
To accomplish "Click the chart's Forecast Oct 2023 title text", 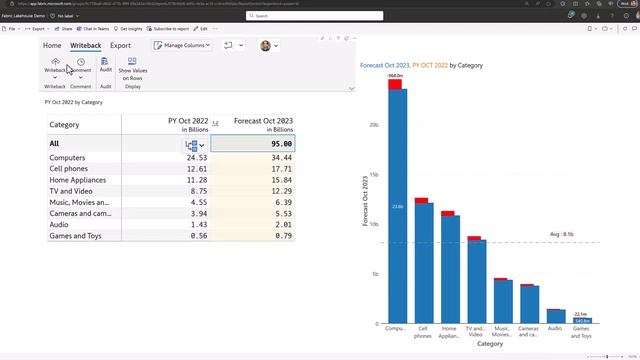I will pyautogui.click(x=384, y=65).
